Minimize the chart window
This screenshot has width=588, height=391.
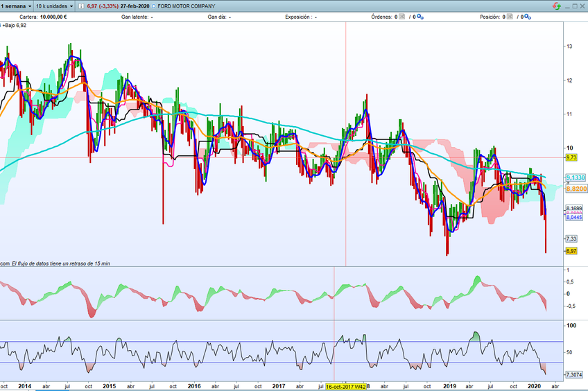pyautogui.click(x=567, y=6)
